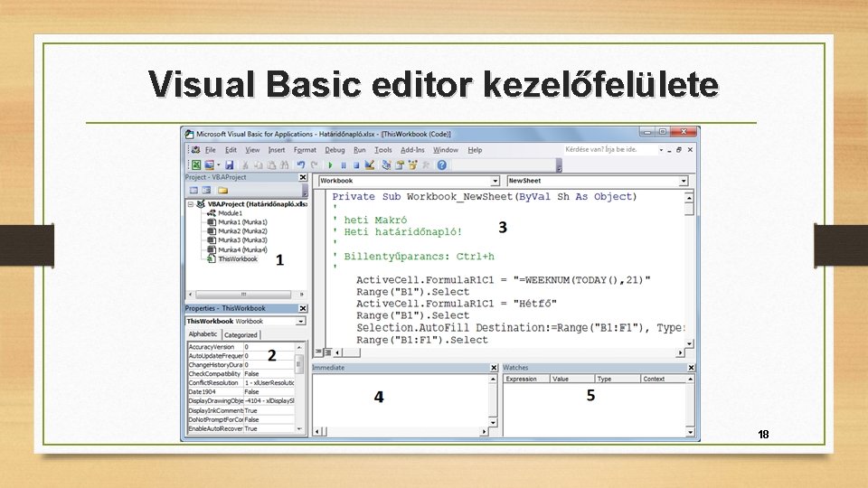
Task: Open Object Browser toolbar icon
Action: click(x=412, y=164)
